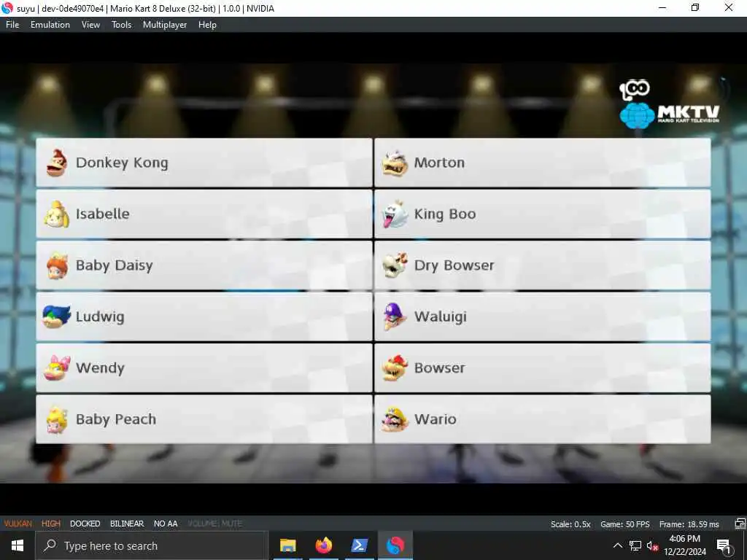Select the Waluigi row
Screen dimensions: 747x560
coord(543,316)
